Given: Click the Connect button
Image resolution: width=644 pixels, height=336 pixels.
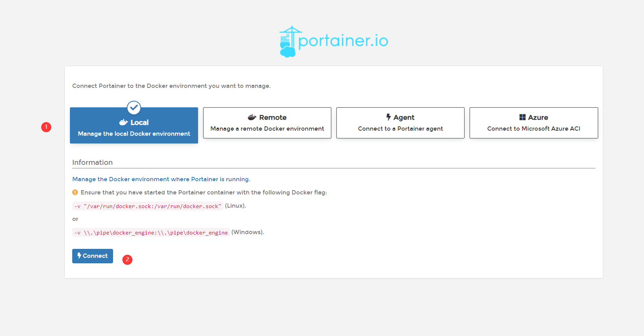Looking at the screenshot, I should tap(92, 256).
